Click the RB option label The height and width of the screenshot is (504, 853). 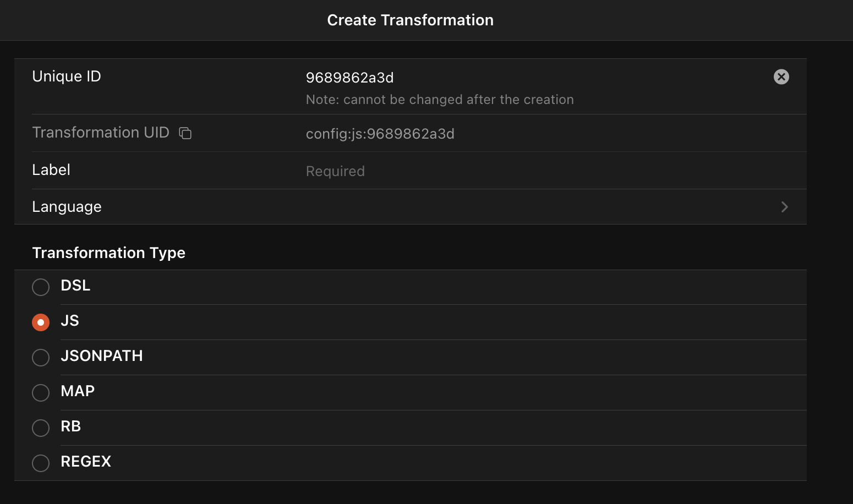pos(71,426)
